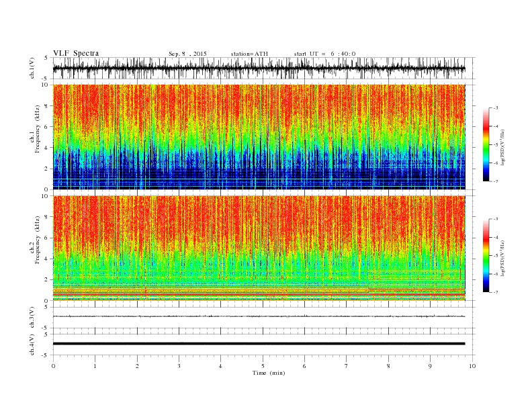Click the '-3' value on ch.1 color bar
Viewport: 532px width, 411px height.
point(496,108)
